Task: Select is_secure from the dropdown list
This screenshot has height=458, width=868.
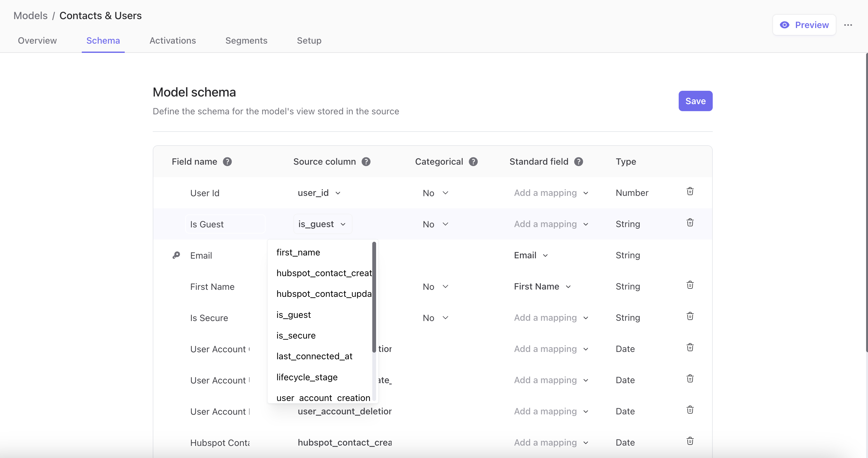Action: tap(320, 336)
